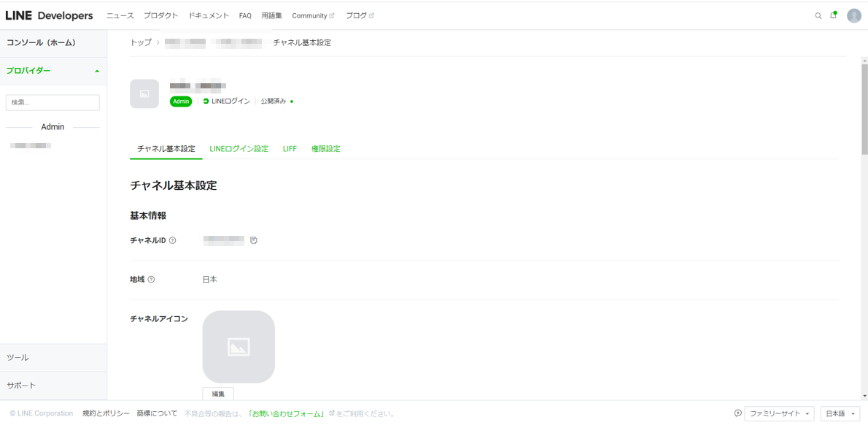
Task: Select the blurred provider under Admin in sidebar
Action: coord(31,145)
